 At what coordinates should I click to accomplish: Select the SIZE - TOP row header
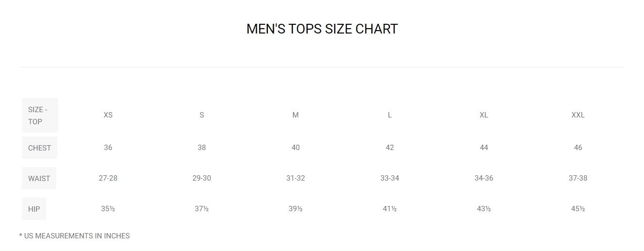tap(40, 116)
